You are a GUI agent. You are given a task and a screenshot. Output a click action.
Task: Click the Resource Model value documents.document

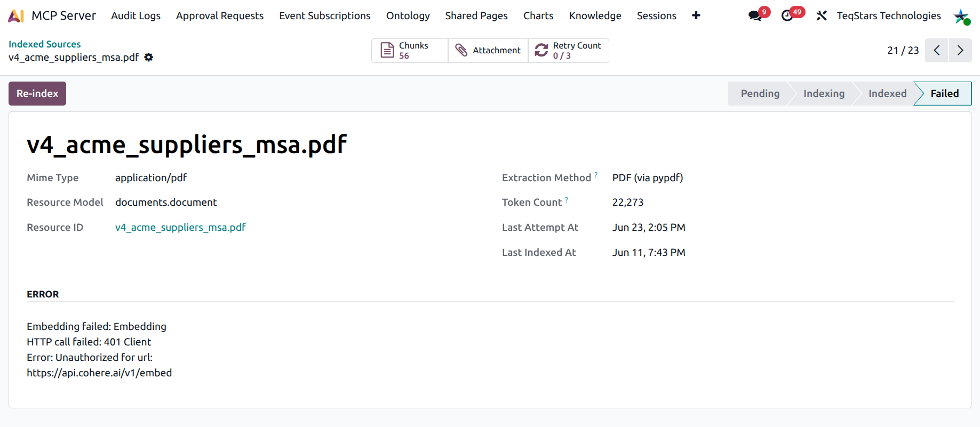pos(166,202)
